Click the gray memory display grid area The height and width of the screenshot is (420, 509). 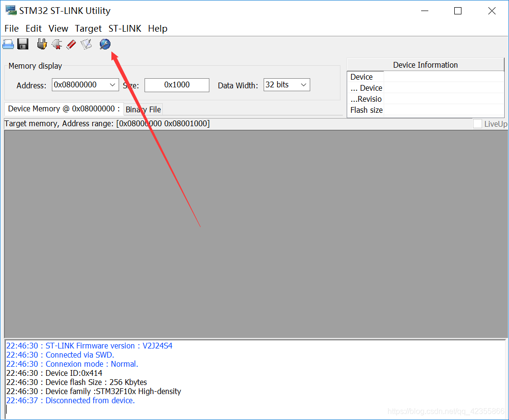click(256, 234)
